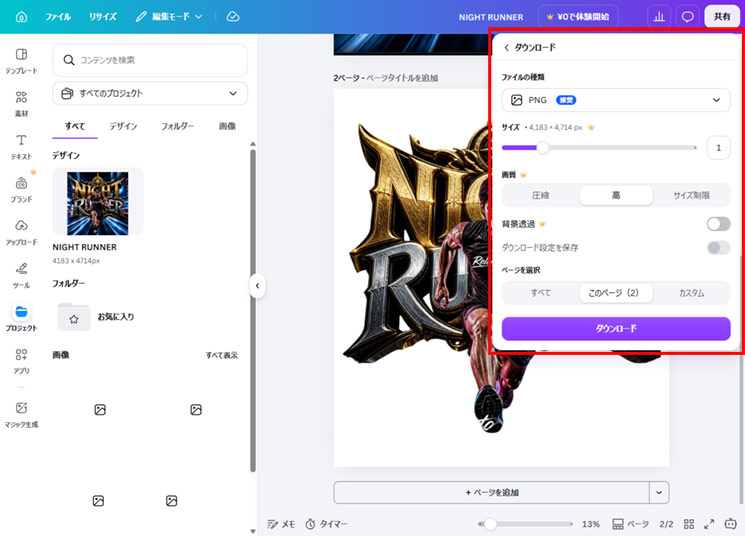Open the ページ page view
Screen dimensions: 745x536
coord(630,524)
